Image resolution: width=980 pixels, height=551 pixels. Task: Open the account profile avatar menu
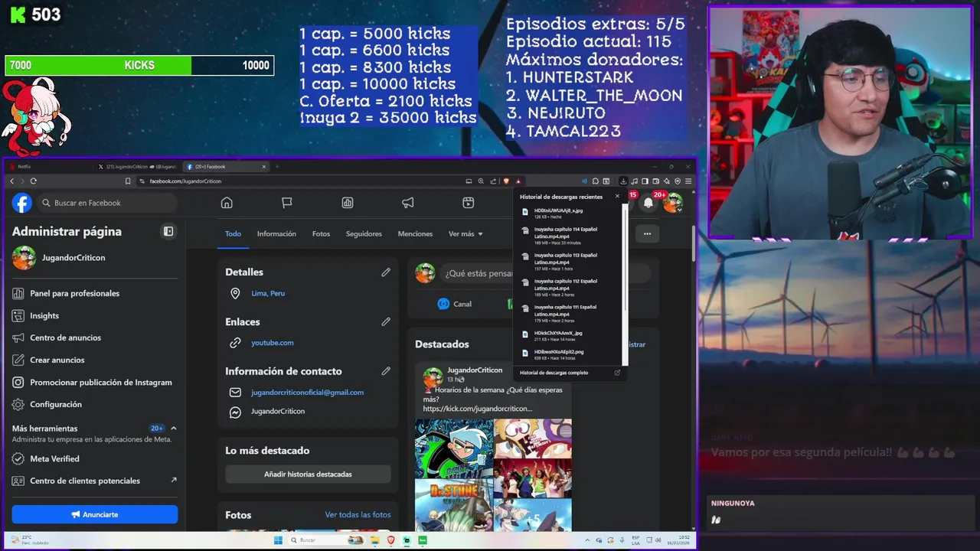click(x=673, y=203)
